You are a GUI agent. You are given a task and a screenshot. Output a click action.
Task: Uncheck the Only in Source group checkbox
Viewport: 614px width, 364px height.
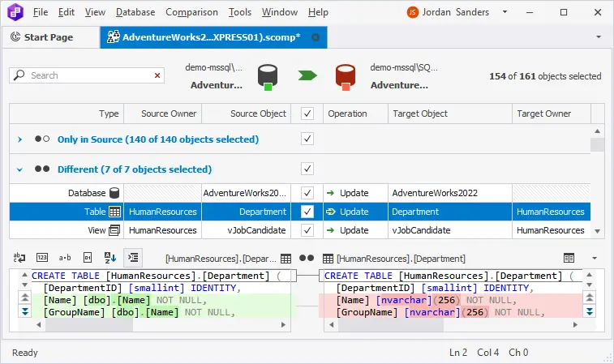coord(307,139)
